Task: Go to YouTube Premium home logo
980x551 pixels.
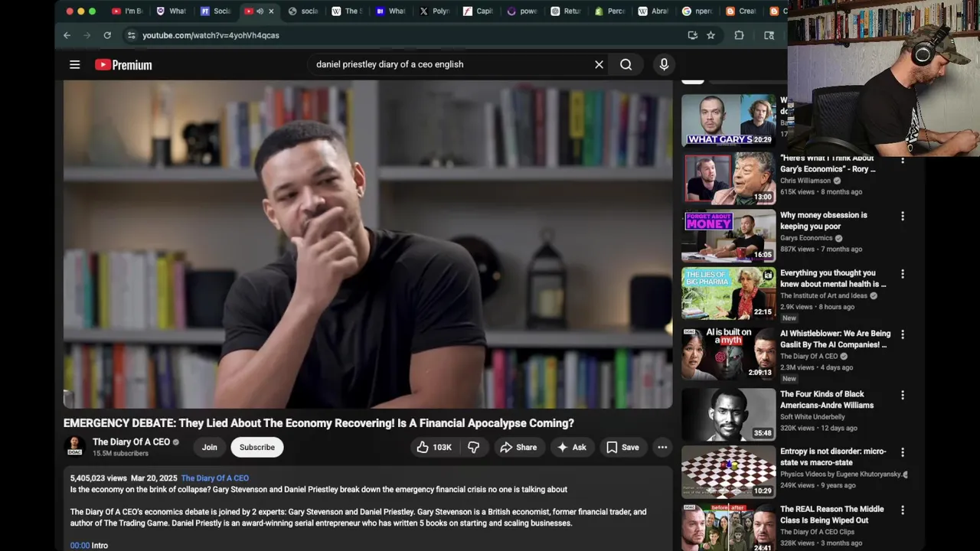Action: pyautogui.click(x=123, y=65)
